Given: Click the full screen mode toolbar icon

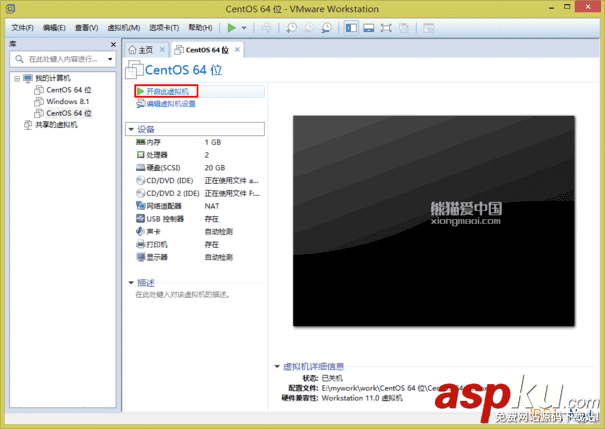Looking at the screenshot, I should pyautogui.click(x=386, y=28).
